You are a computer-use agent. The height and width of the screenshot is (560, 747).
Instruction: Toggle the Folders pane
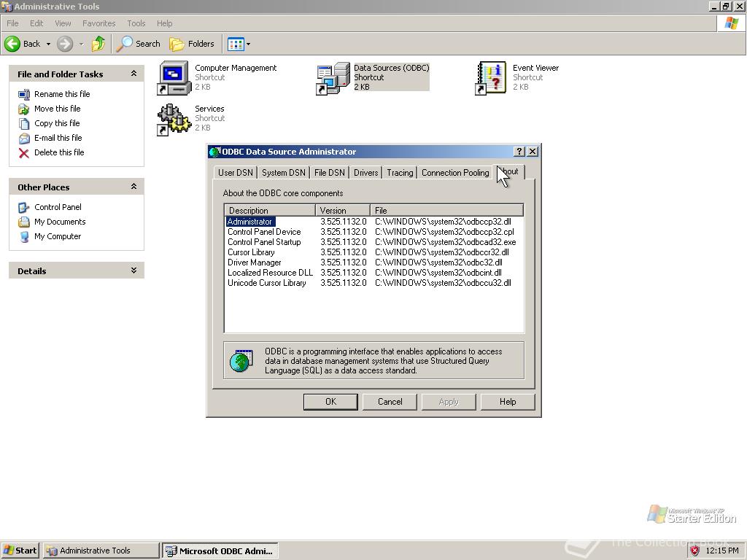[192, 44]
